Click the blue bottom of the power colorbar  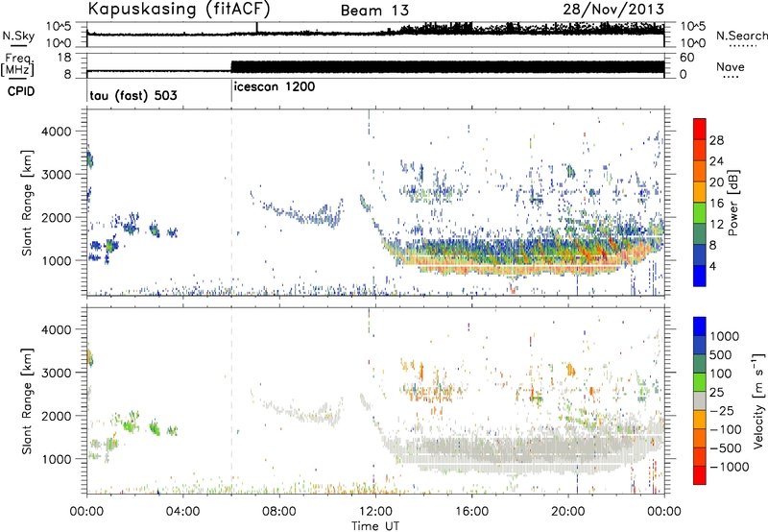click(x=700, y=276)
